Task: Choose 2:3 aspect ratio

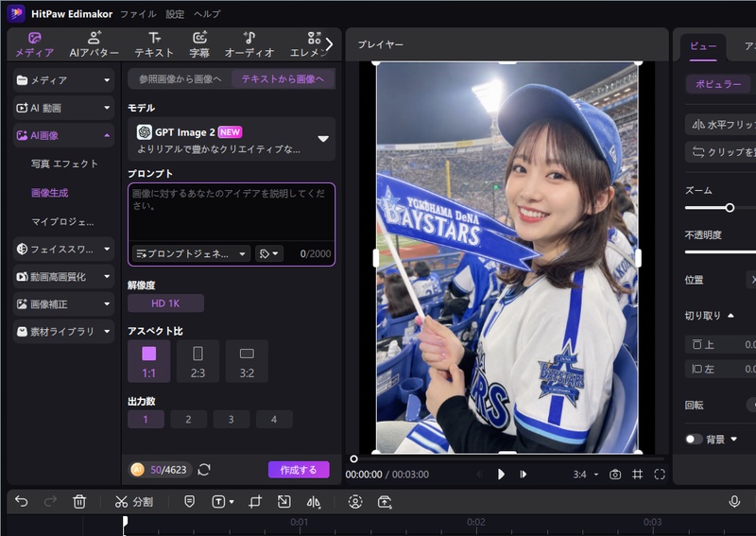Action: click(198, 361)
